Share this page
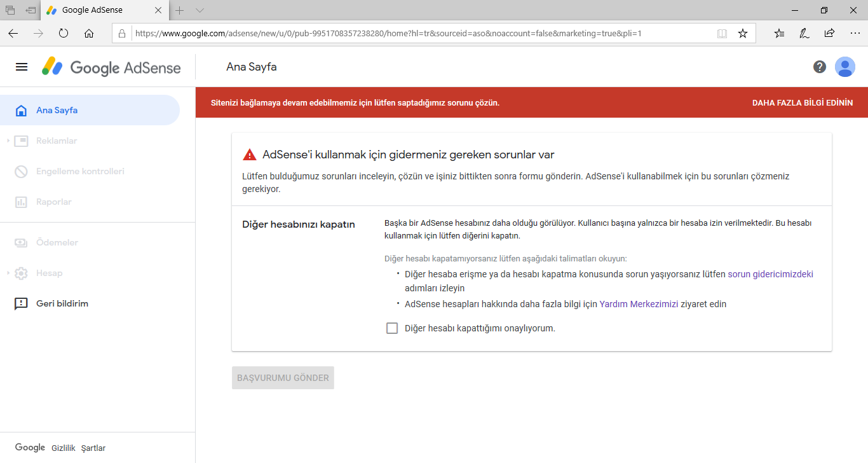This screenshot has height=463, width=868. (829, 34)
